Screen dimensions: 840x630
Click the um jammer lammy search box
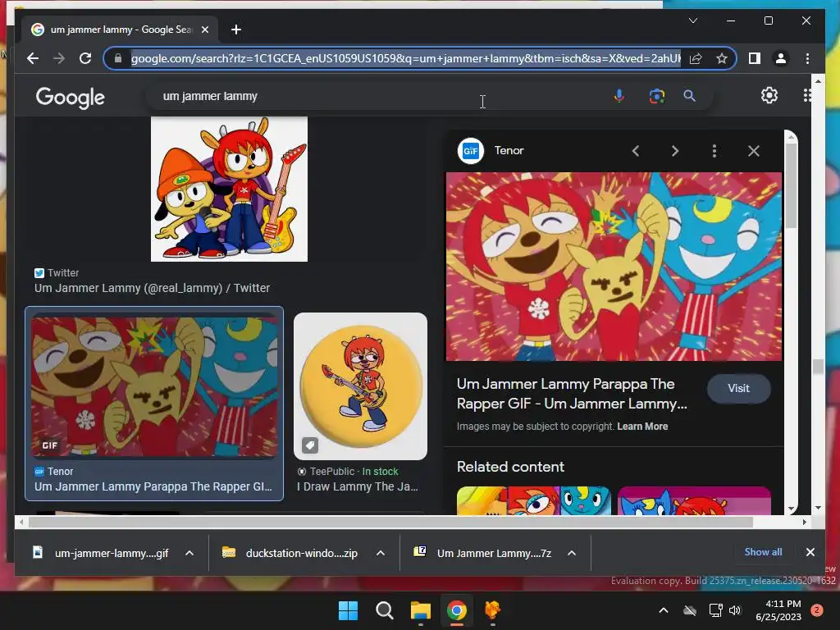[375, 97]
